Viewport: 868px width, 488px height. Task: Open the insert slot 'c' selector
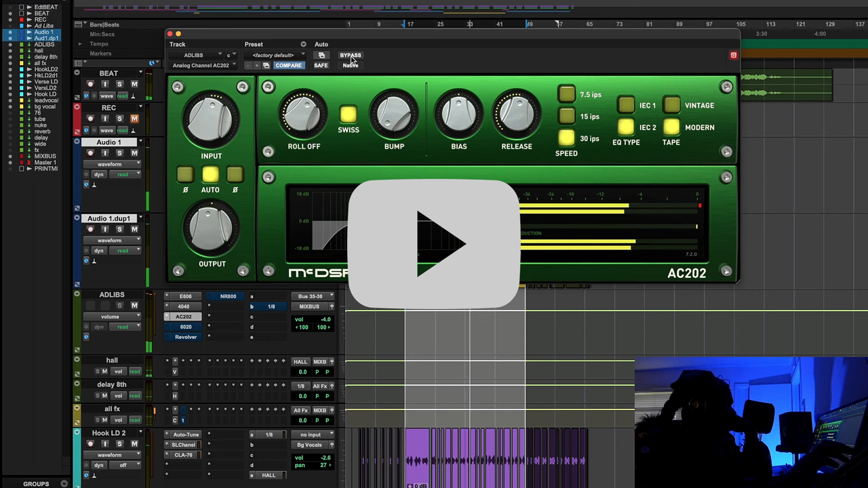(231, 55)
